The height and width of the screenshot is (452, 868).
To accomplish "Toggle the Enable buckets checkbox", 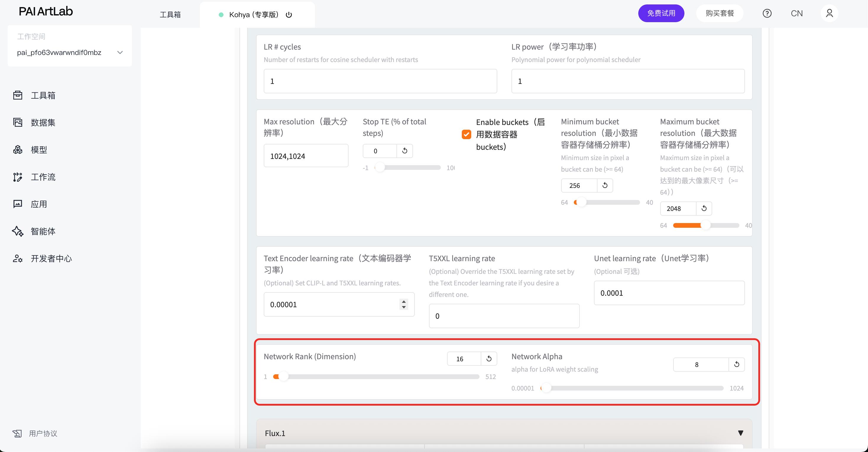I will [x=466, y=134].
